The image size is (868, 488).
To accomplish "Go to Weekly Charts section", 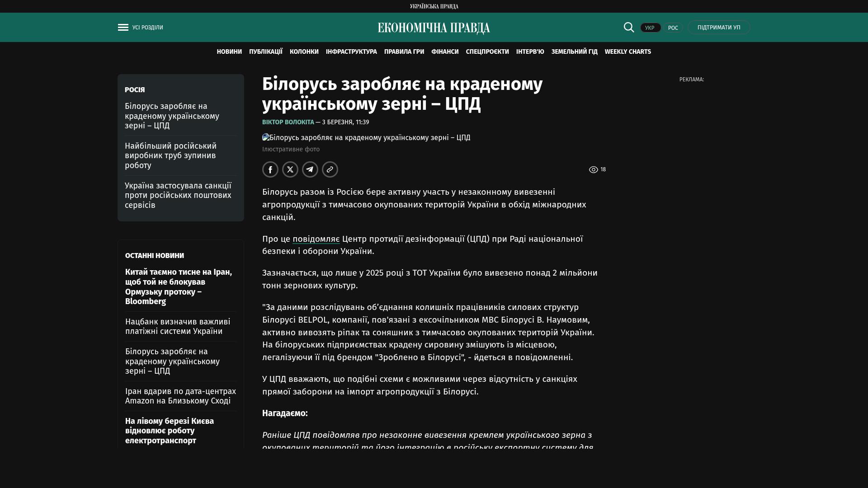I will click(627, 52).
